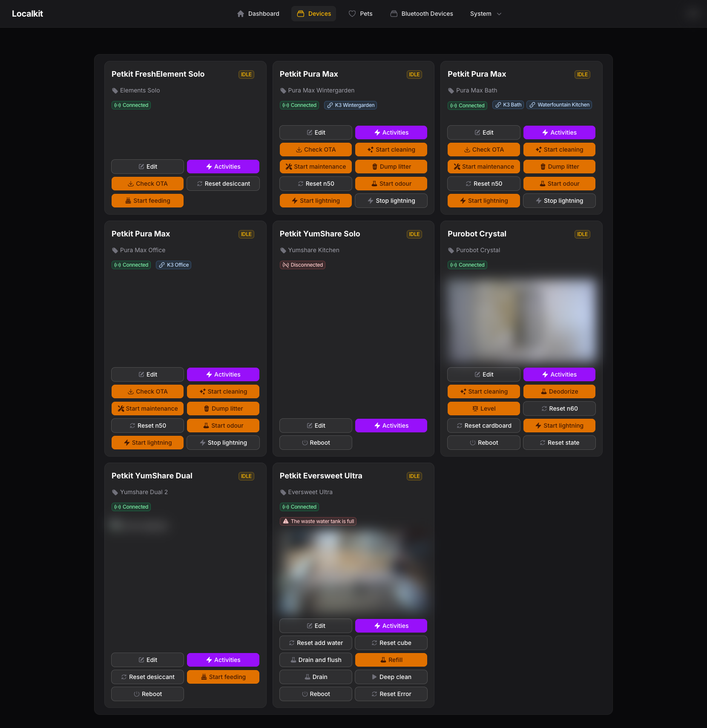Dump litter on Pura Max Wintergarden
Image resolution: width=707 pixels, height=728 pixels.
click(391, 167)
